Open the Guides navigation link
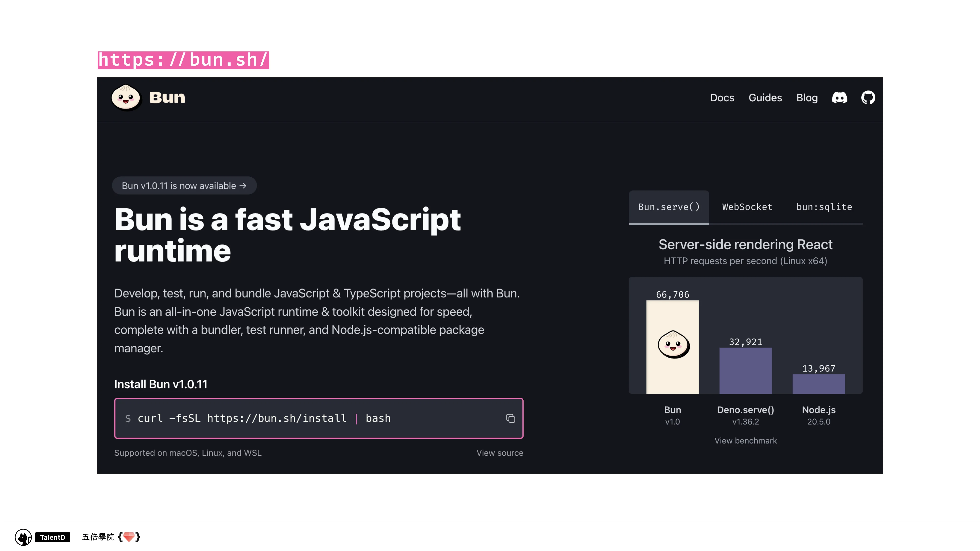Viewport: 980px width, 551px height. (765, 98)
